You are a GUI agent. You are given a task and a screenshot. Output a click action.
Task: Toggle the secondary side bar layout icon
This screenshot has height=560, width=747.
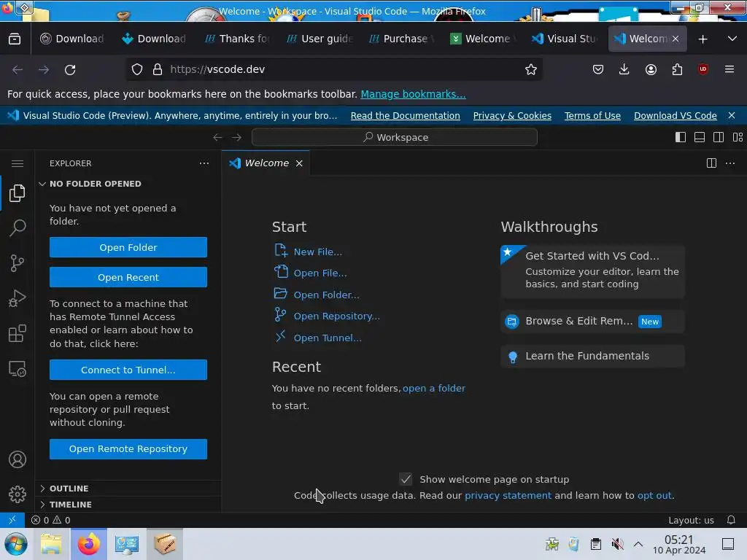719,137
